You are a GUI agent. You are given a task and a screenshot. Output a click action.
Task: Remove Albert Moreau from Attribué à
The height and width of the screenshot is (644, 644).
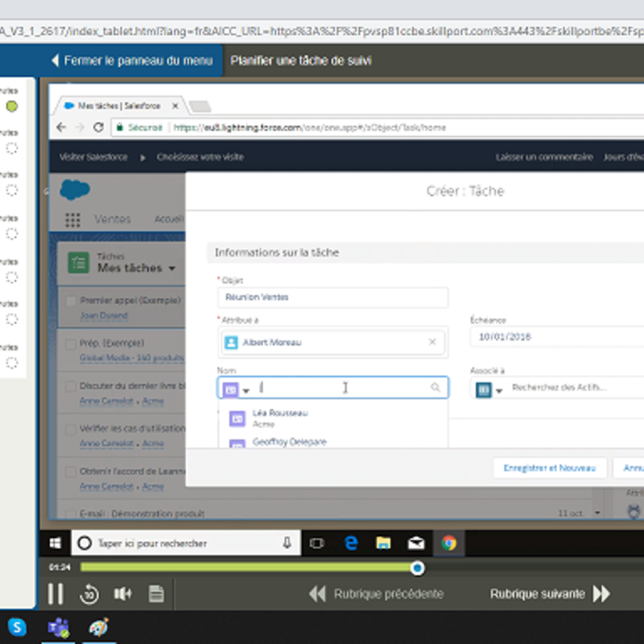(x=432, y=341)
